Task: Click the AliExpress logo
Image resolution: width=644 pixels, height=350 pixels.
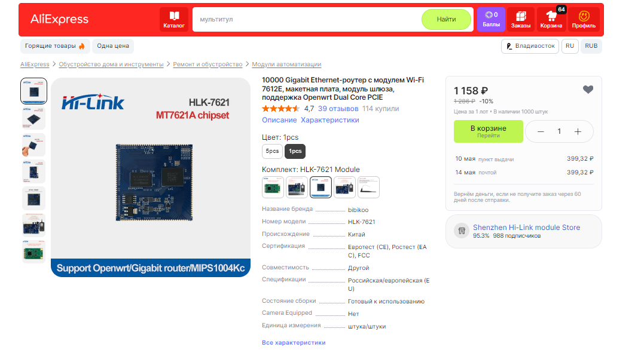Action: (x=60, y=19)
